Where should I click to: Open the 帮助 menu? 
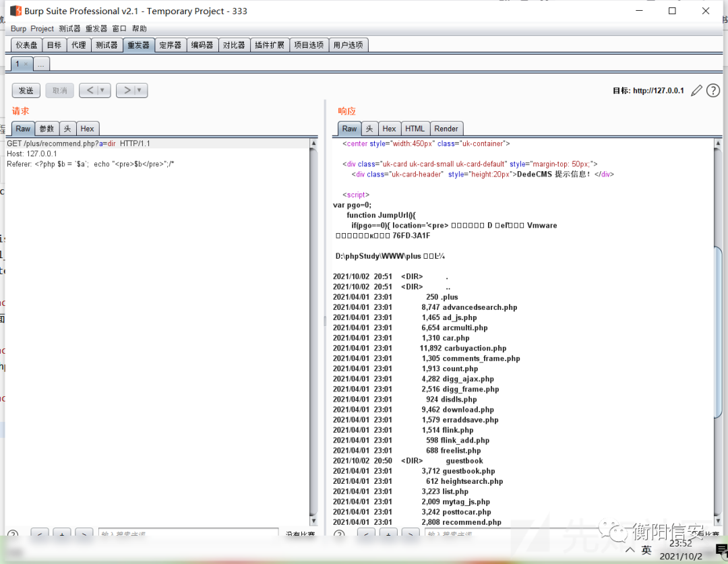pyautogui.click(x=140, y=29)
